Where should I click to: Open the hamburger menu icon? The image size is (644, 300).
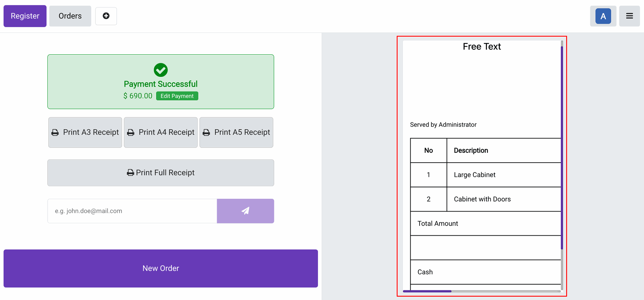629,16
